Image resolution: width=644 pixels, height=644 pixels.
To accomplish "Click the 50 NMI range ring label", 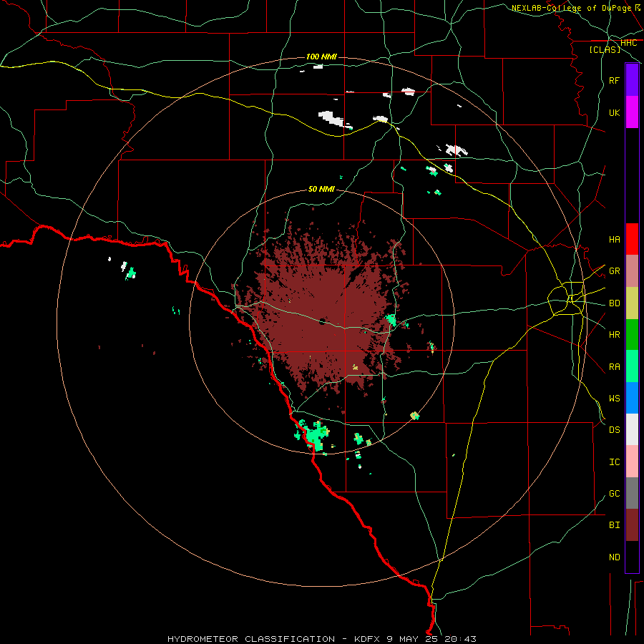I will click(321, 189).
